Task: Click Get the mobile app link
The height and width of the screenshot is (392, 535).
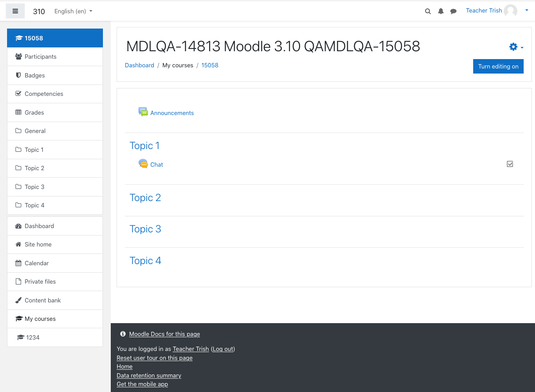Action: point(142,384)
